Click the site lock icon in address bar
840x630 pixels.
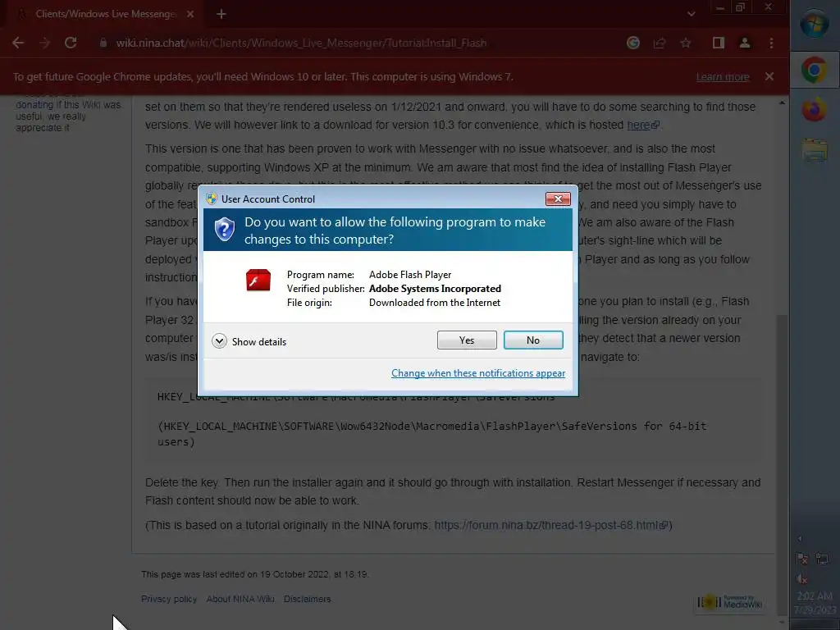(x=103, y=43)
